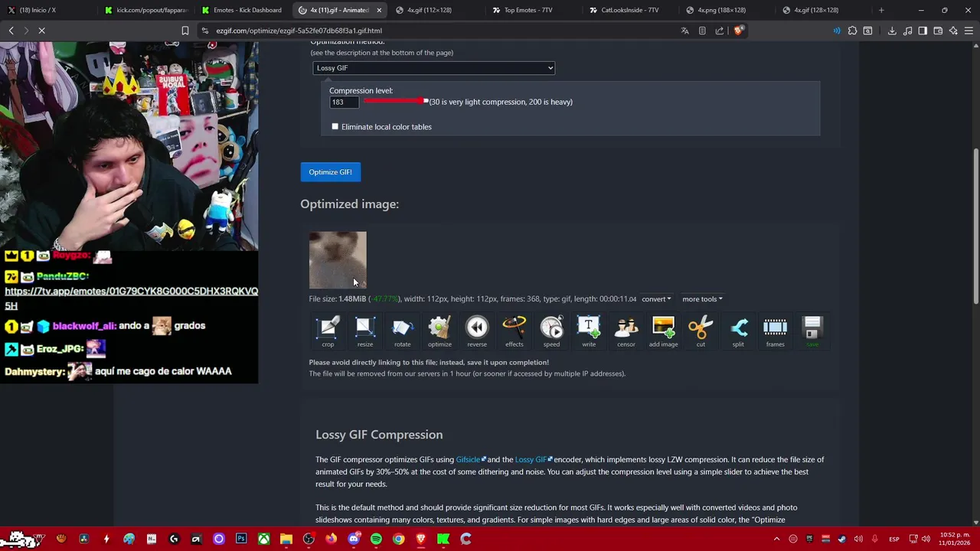
Task: Choose the cut tool scissors icon
Action: pyautogui.click(x=701, y=332)
